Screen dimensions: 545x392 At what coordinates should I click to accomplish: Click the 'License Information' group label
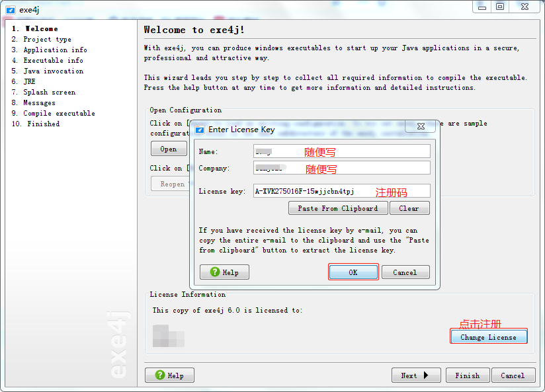click(188, 294)
